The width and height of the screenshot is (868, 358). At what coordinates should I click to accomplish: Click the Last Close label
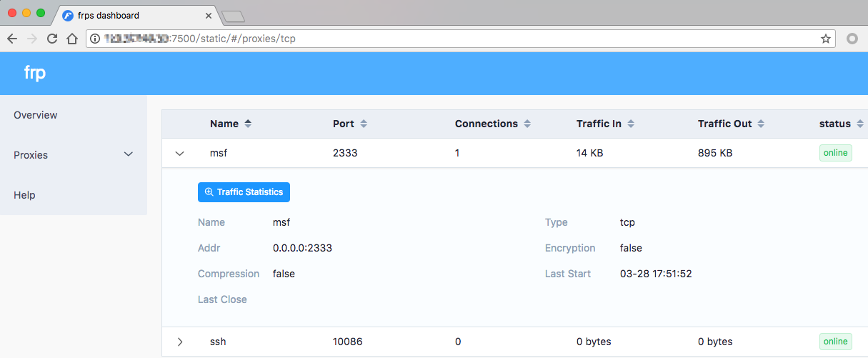coord(222,299)
